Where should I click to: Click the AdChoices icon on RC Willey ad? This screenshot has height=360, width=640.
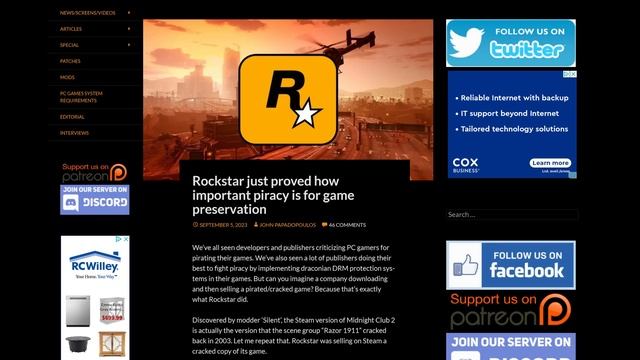(119, 239)
